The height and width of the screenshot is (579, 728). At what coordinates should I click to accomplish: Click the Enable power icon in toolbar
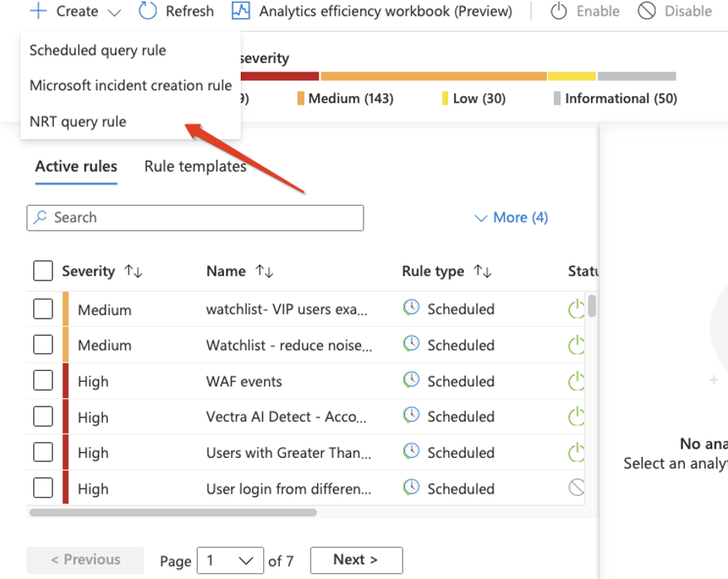pos(559,11)
